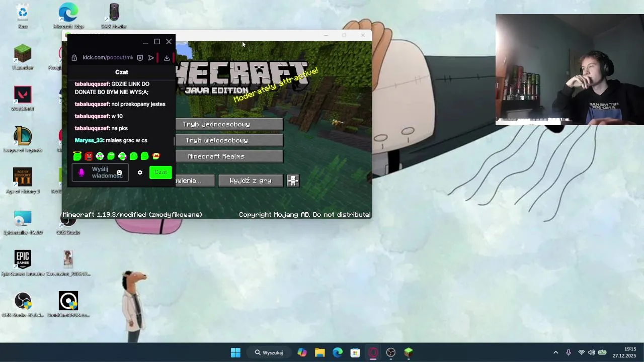Open the Windows Start menu

coord(235,352)
